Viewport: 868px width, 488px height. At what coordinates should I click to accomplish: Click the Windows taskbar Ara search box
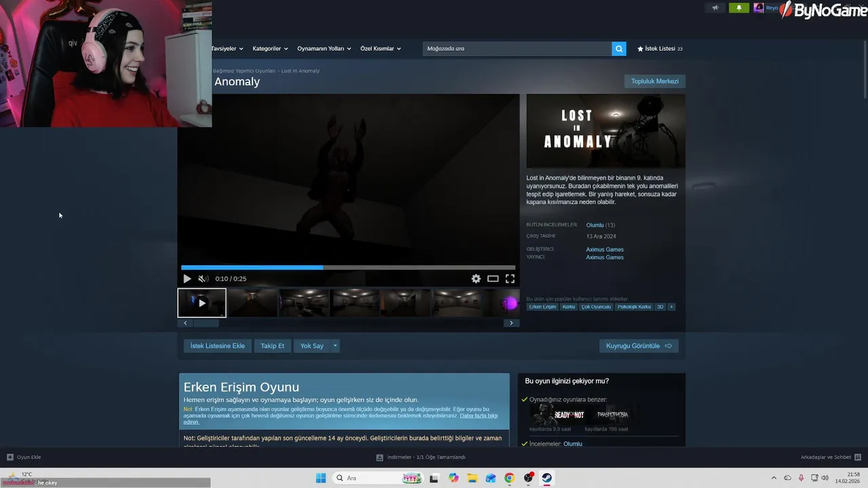378,478
